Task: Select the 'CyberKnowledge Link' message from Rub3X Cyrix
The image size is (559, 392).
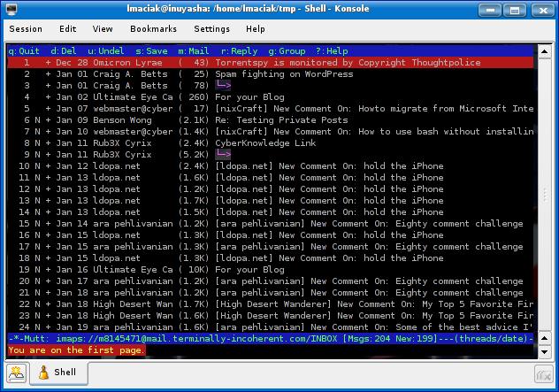Action: (x=265, y=143)
